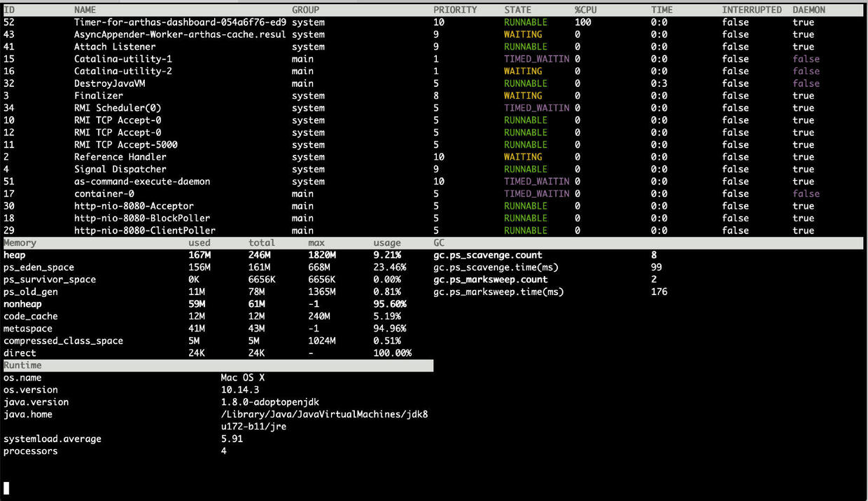This screenshot has height=501, width=868.
Task: Click the 1820M heap max value
Action: (x=322, y=255)
